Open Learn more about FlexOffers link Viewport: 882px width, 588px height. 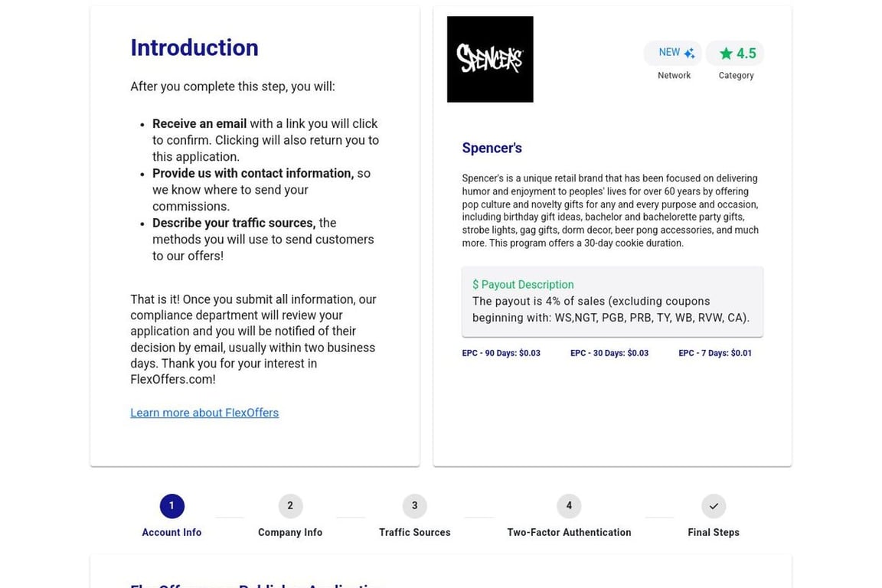204,413
